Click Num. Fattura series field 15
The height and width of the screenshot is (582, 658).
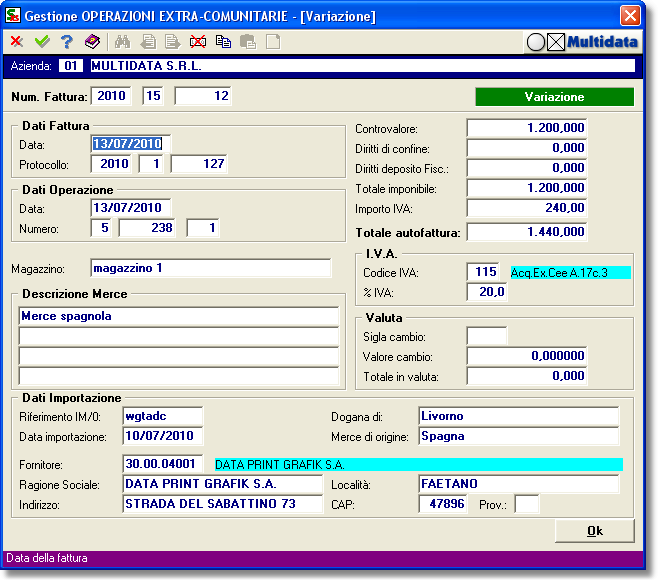[x=153, y=96]
